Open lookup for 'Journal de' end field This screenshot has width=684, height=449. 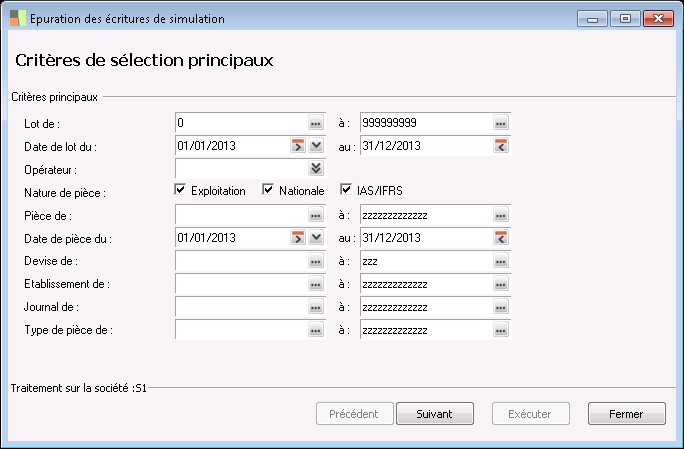point(501,307)
